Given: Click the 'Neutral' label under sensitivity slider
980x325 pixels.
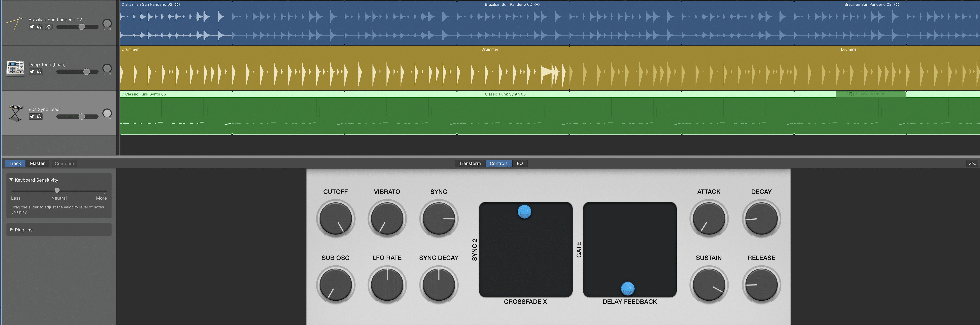Looking at the screenshot, I should 59,198.
